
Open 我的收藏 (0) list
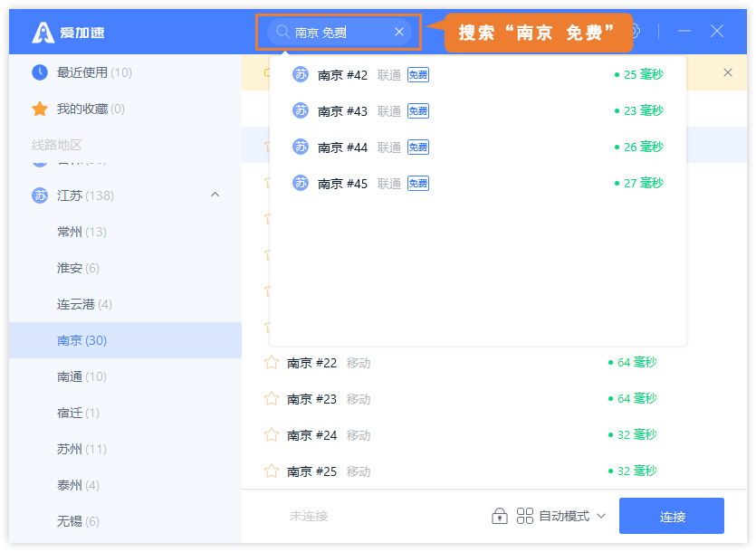(125, 109)
